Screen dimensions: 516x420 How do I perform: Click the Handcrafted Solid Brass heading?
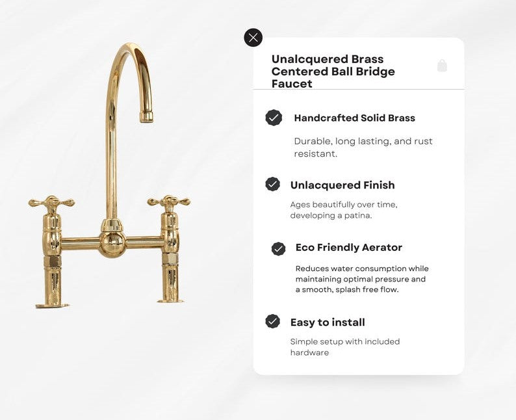click(354, 118)
